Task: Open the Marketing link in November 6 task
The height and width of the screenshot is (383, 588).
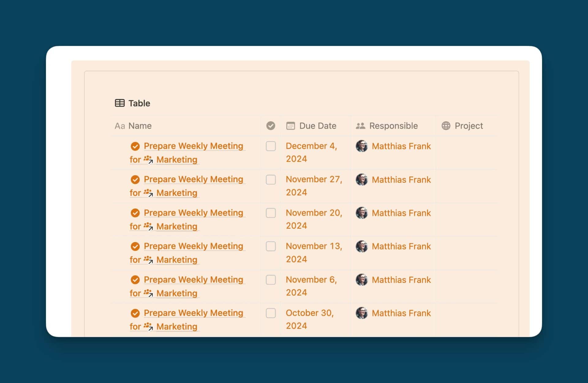Action: point(177,293)
